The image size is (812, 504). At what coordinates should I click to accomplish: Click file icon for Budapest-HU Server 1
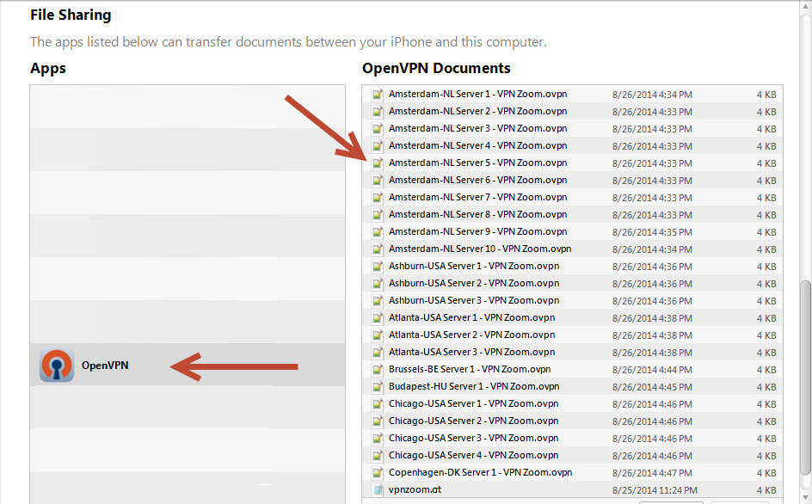[378, 386]
